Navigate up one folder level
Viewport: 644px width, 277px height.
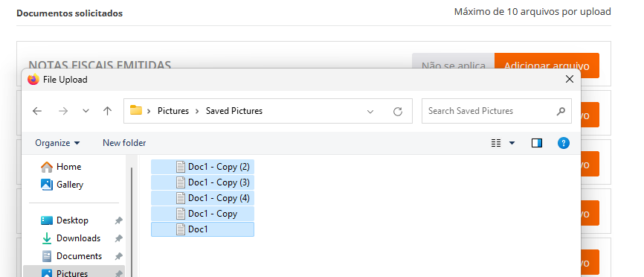(x=108, y=111)
